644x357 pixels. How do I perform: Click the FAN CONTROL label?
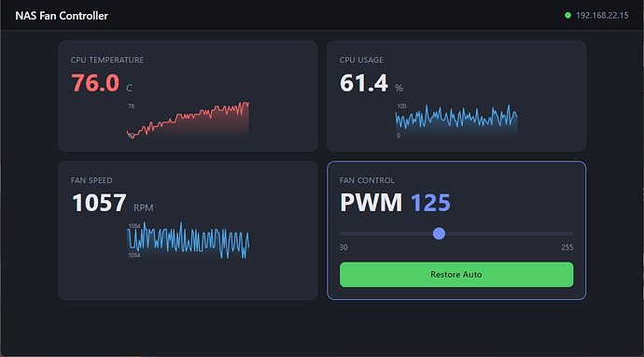pos(367,180)
